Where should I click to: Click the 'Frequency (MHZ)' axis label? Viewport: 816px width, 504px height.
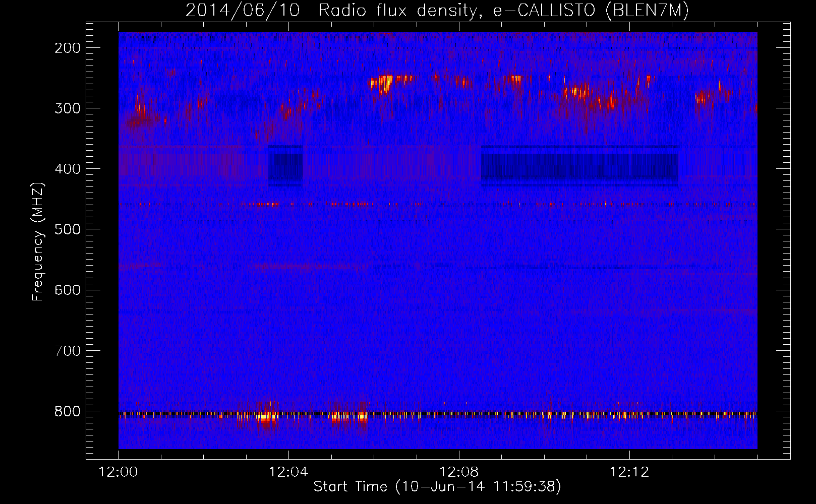coord(38,241)
